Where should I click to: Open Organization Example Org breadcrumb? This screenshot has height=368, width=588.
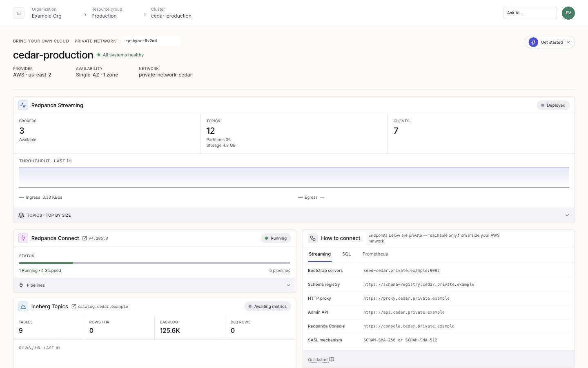[47, 13]
